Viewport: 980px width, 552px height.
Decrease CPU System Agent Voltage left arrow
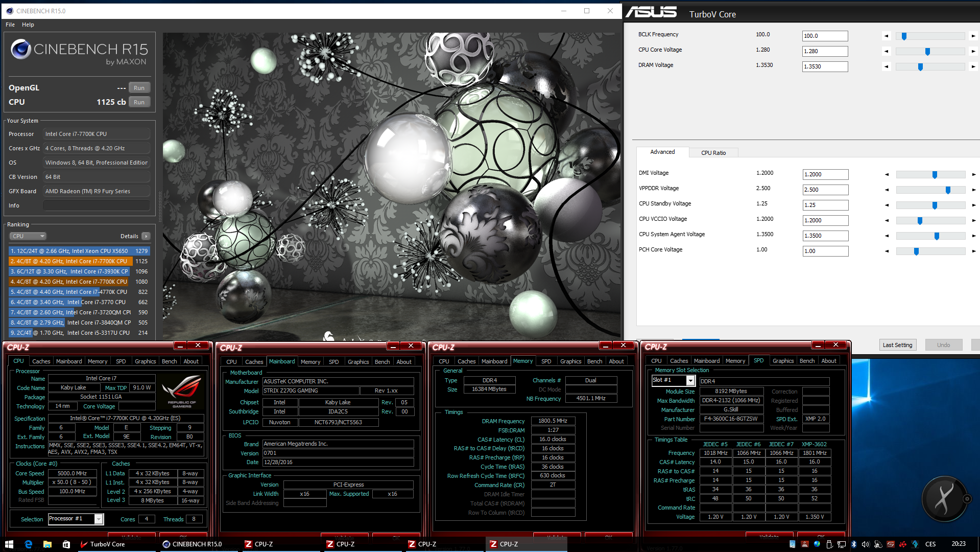point(887,236)
